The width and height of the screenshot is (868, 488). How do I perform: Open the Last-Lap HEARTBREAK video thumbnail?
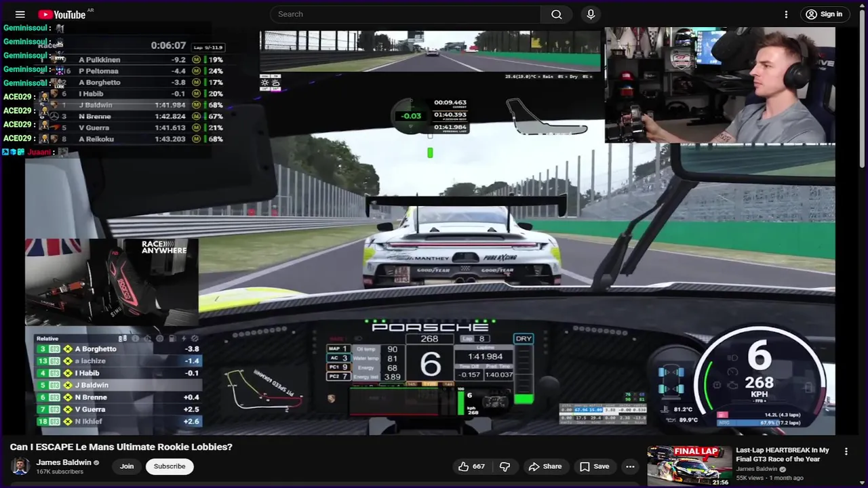pyautogui.click(x=689, y=466)
